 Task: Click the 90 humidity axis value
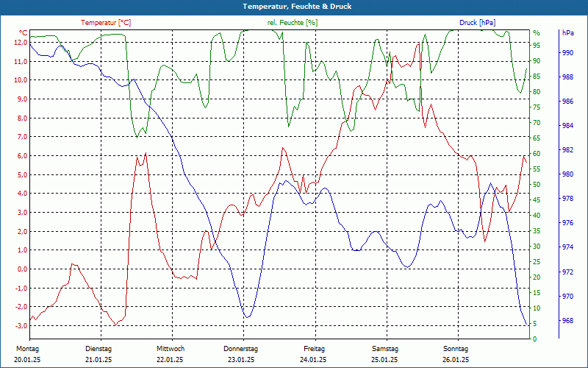pyautogui.click(x=537, y=61)
